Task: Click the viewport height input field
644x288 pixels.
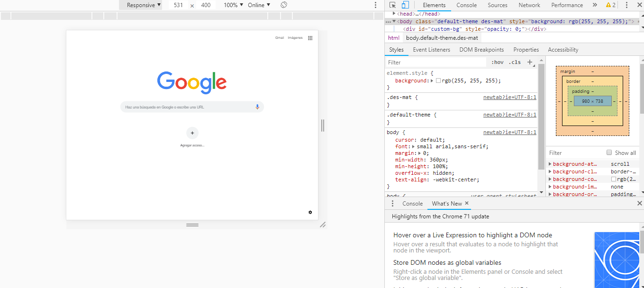Action: coord(206,5)
